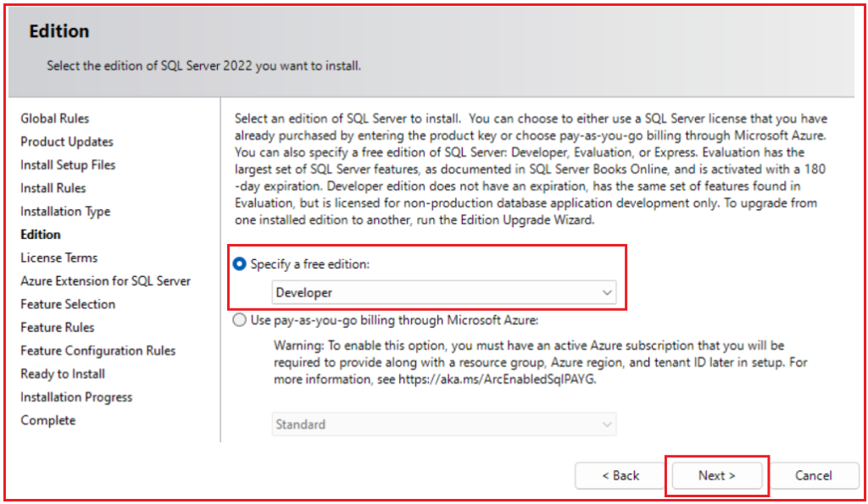Open the free edition dropdown showing Developer
The height and width of the screenshot is (504, 868).
[444, 291]
